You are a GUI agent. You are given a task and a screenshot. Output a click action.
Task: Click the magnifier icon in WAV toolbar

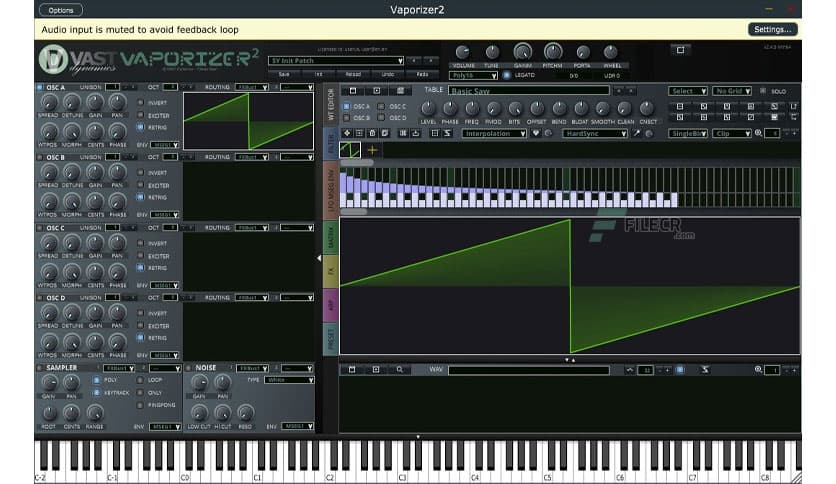coord(399,369)
